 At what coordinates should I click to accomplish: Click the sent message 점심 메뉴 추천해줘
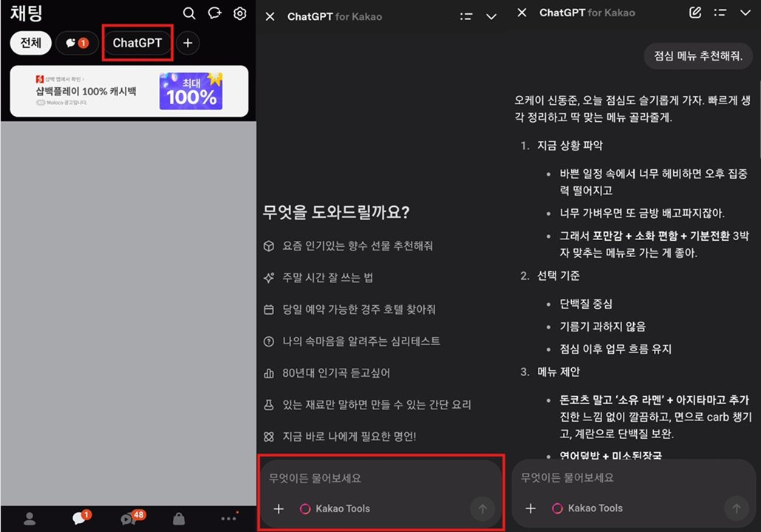pos(698,56)
